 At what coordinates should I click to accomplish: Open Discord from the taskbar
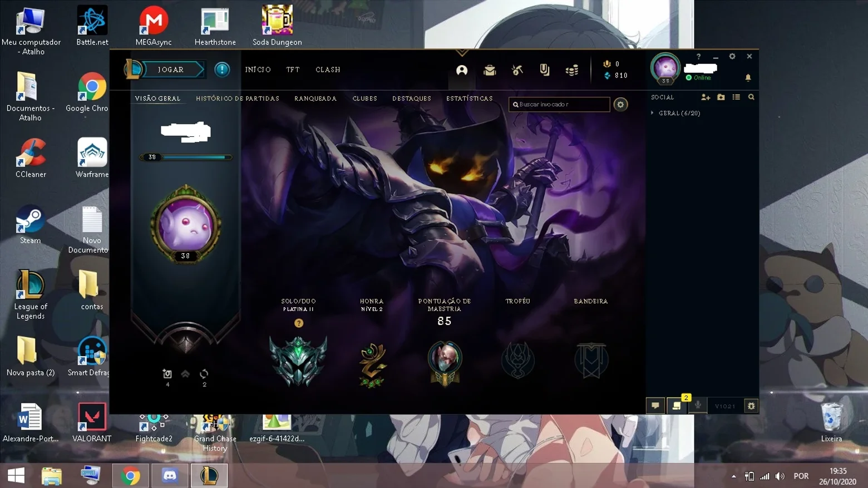point(170,476)
